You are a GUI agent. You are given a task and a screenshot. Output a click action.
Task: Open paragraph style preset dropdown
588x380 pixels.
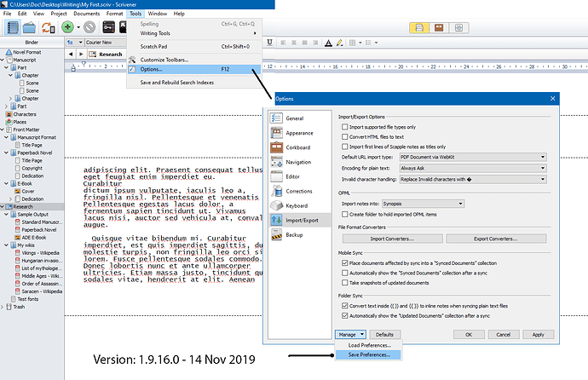pos(75,43)
